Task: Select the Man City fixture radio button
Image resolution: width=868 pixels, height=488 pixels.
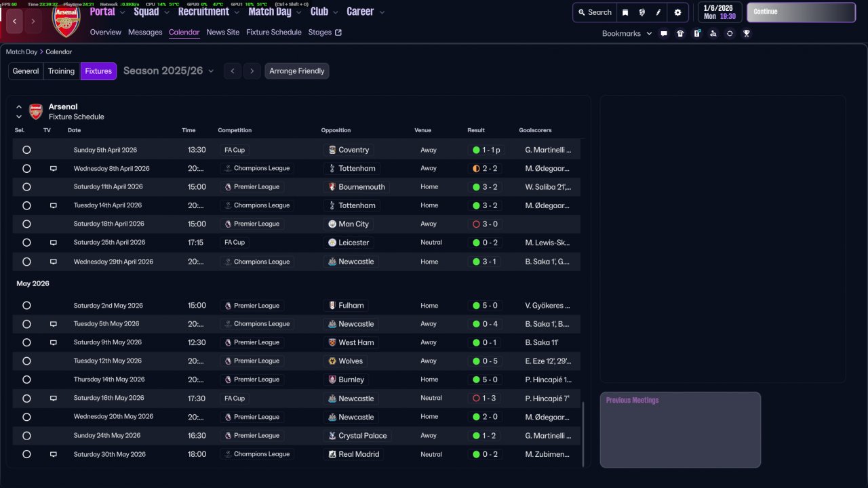Action: tap(26, 224)
